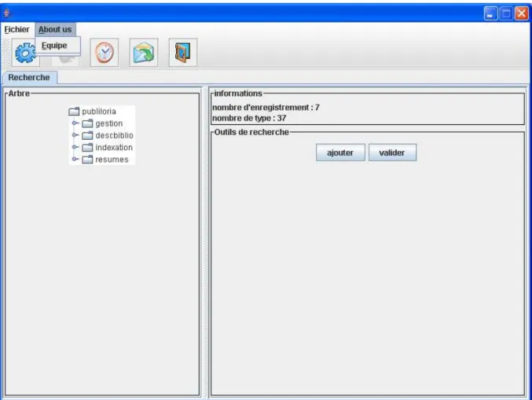Expand the indexation tree node

[x=75, y=147]
